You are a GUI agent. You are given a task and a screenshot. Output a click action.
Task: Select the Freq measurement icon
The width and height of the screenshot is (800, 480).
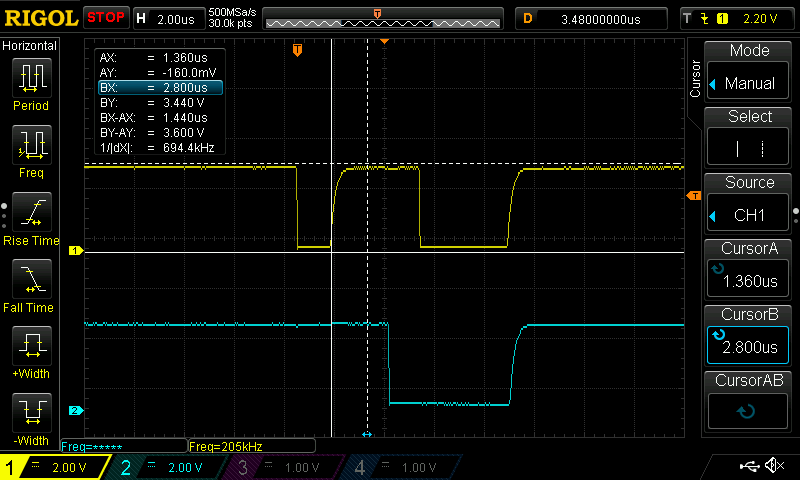(32, 144)
